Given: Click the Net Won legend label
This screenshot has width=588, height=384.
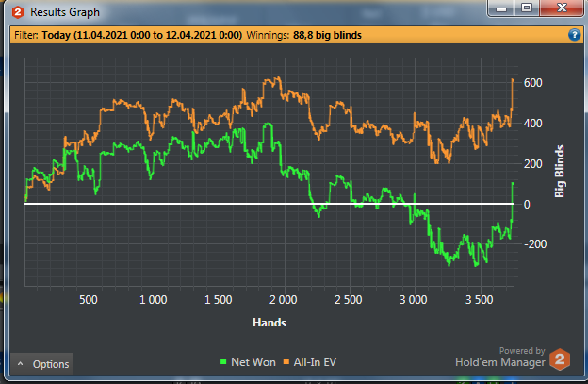Looking at the screenshot, I should [x=253, y=362].
